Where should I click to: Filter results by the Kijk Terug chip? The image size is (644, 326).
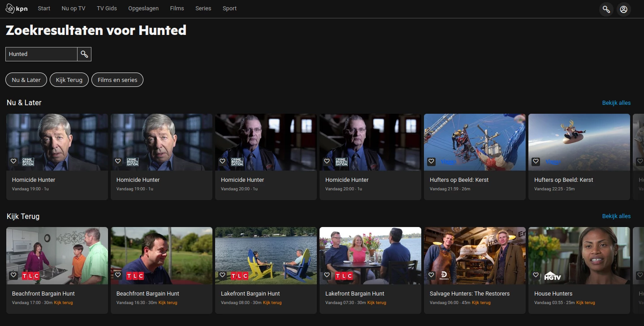[x=69, y=80]
